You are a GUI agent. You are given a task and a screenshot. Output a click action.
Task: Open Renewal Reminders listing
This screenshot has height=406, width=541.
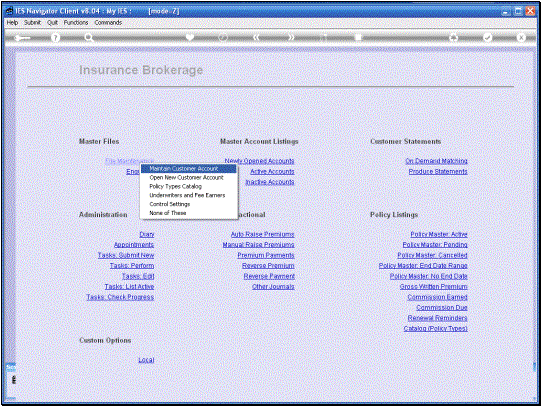click(x=437, y=318)
